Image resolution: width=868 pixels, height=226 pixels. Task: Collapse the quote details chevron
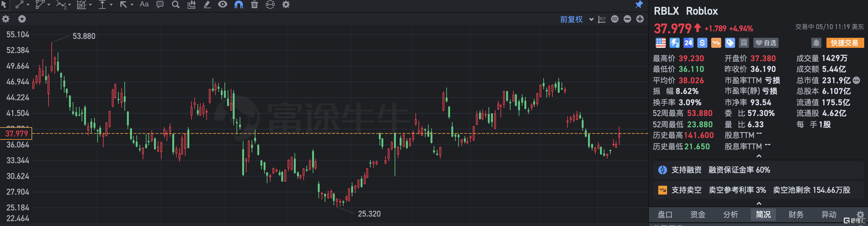point(759,156)
